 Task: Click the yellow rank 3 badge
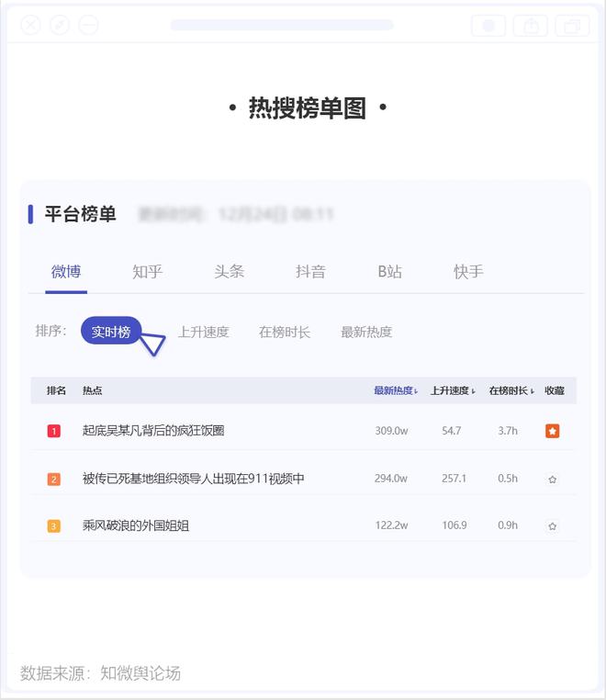tap(54, 525)
